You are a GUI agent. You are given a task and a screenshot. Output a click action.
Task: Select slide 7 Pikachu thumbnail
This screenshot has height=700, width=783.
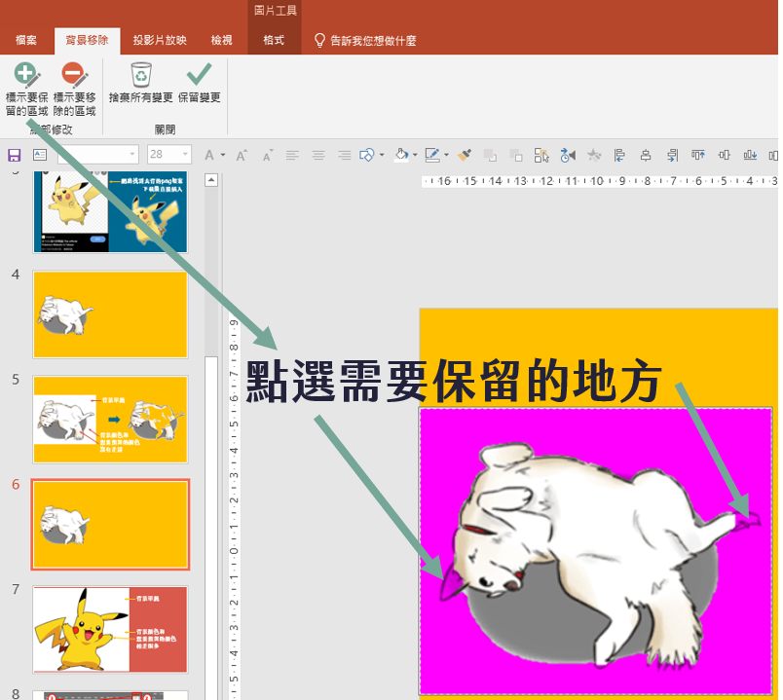tap(110, 629)
